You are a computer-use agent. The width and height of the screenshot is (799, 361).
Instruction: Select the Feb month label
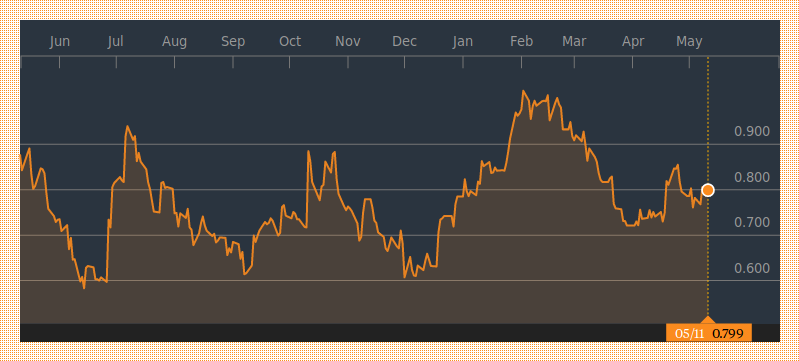pyautogui.click(x=521, y=42)
